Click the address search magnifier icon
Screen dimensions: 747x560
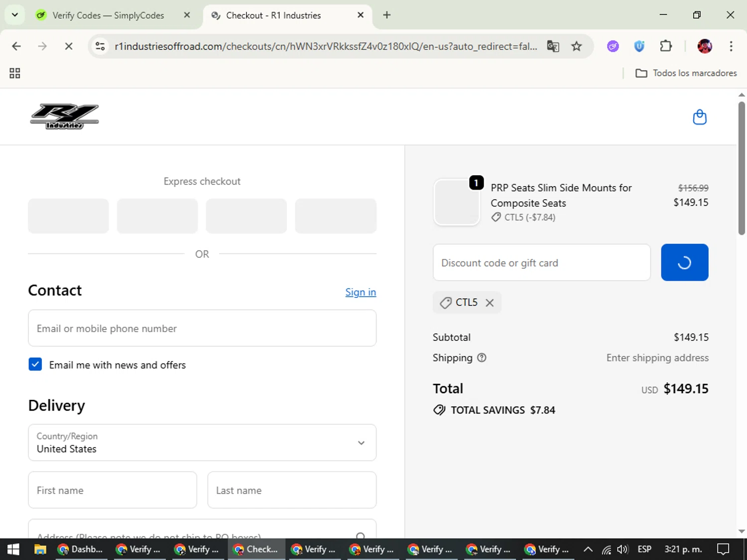361,536
